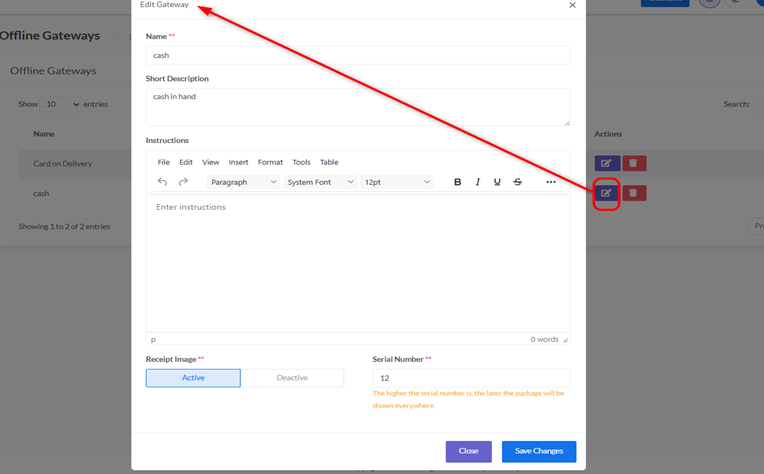
Task: Close the Edit Gateway dialog with X
Action: click(x=572, y=5)
